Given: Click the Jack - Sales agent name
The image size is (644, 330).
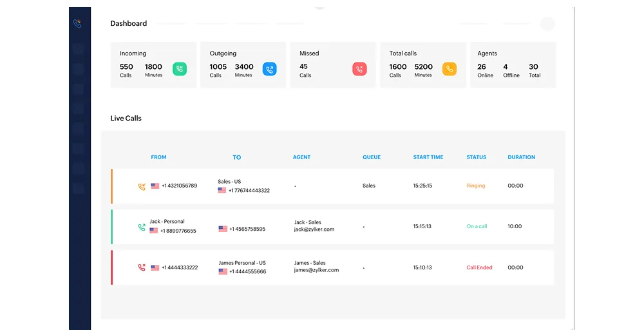Looking at the screenshot, I should pos(308,222).
